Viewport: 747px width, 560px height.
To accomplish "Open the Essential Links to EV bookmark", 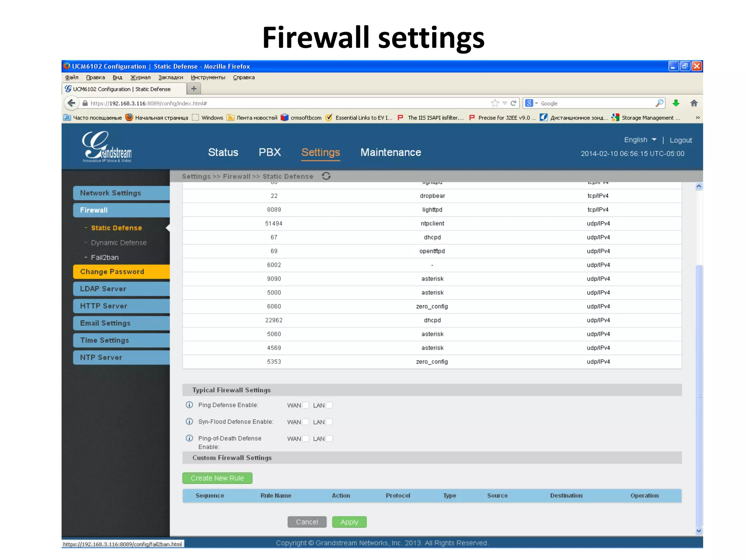I will (x=359, y=117).
